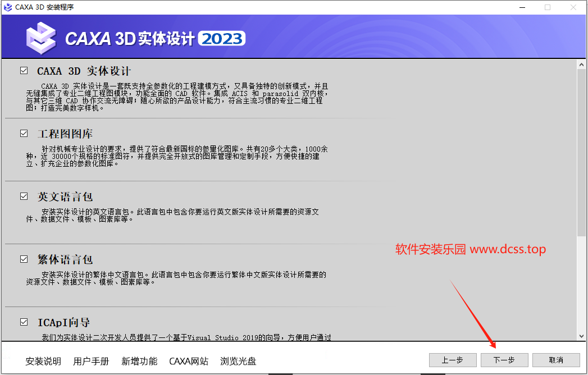Disable the 英文语言包 checkbox
This screenshot has height=375, width=588.
24,196
